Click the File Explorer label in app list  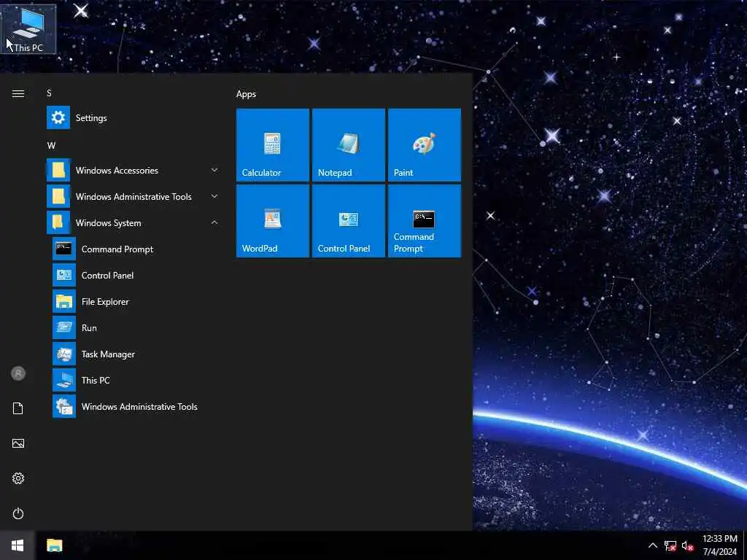[105, 301]
